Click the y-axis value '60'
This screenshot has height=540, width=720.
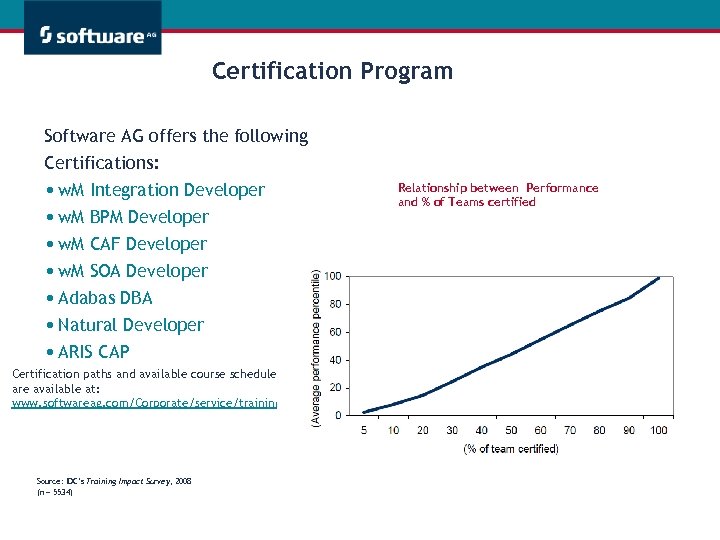(x=336, y=332)
